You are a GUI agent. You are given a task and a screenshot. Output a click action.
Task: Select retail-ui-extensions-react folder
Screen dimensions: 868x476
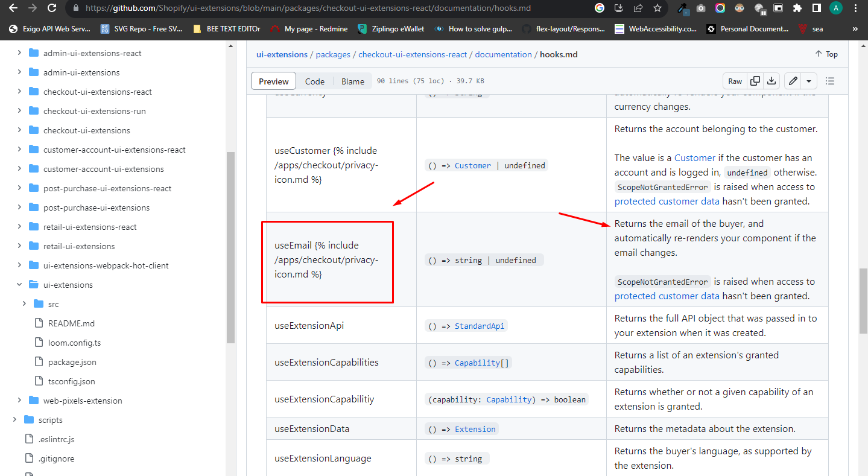coord(90,227)
